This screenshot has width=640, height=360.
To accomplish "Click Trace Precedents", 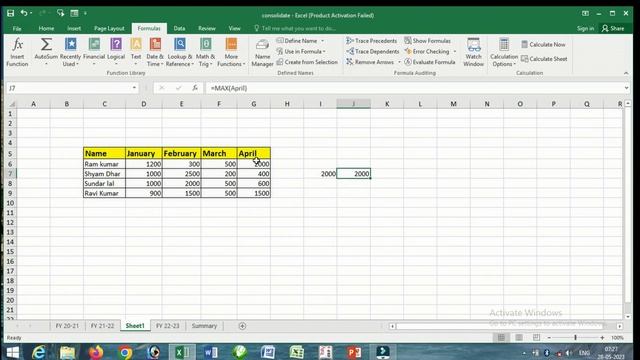I will (x=371, y=41).
